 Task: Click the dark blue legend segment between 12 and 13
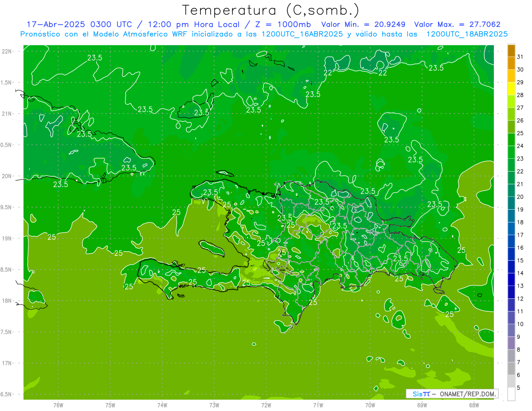[511, 292]
